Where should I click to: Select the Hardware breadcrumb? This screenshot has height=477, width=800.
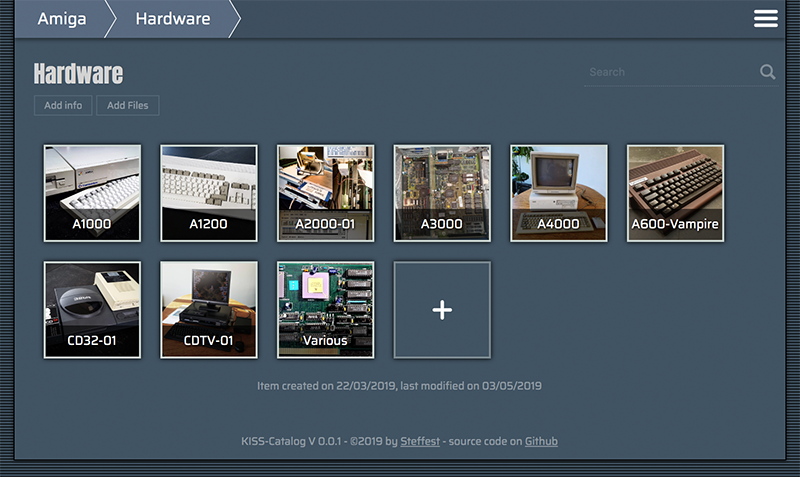[x=173, y=19]
